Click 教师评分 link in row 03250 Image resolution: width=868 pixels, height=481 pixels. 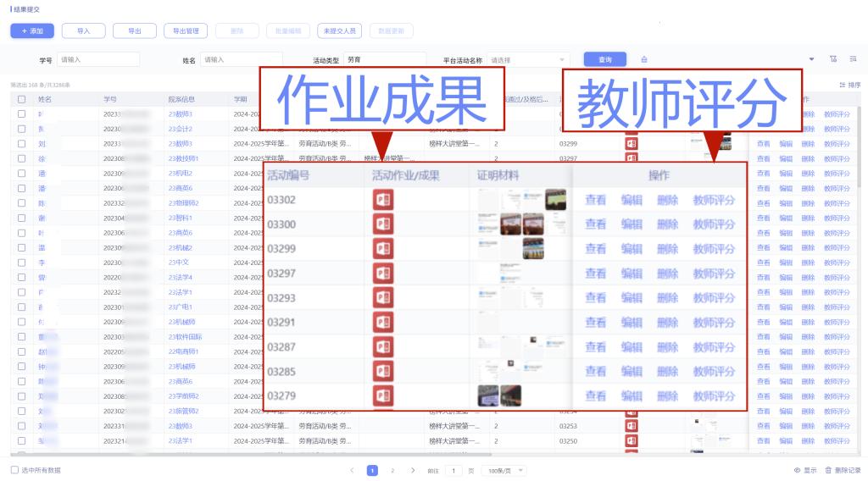(836, 441)
